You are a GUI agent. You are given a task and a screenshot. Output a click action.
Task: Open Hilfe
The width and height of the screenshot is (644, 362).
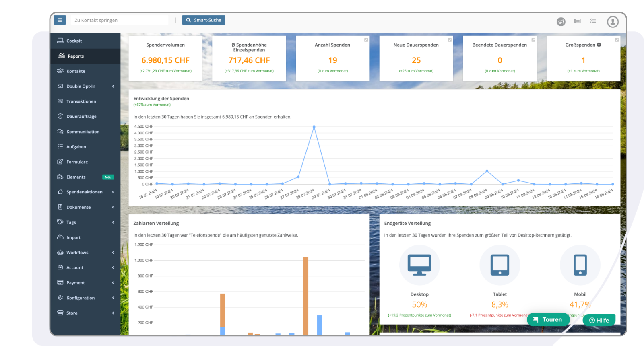coord(599,320)
